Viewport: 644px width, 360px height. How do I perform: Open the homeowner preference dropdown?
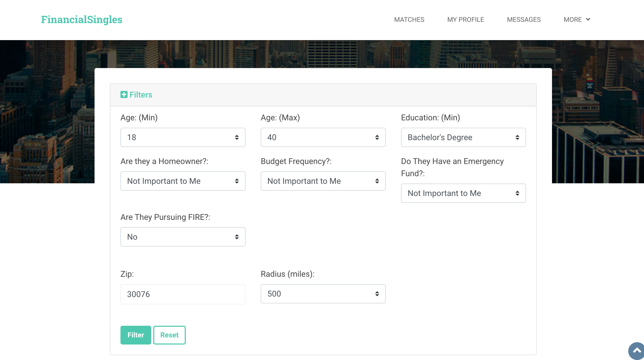[x=182, y=181]
